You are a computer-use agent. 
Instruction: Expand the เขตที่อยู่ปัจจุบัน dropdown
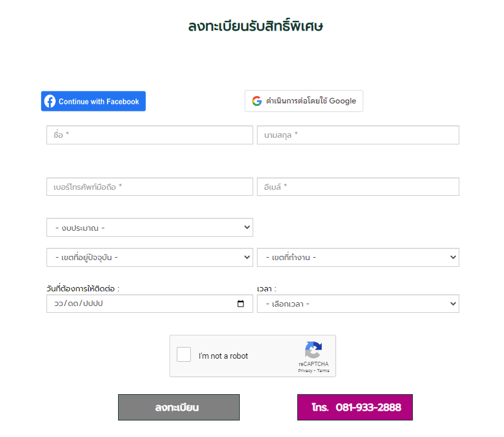point(150,257)
